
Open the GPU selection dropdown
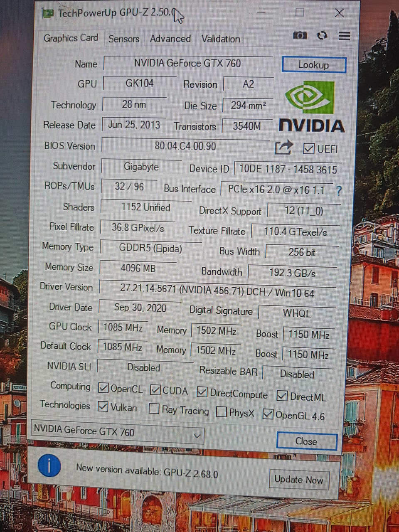pos(118,432)
